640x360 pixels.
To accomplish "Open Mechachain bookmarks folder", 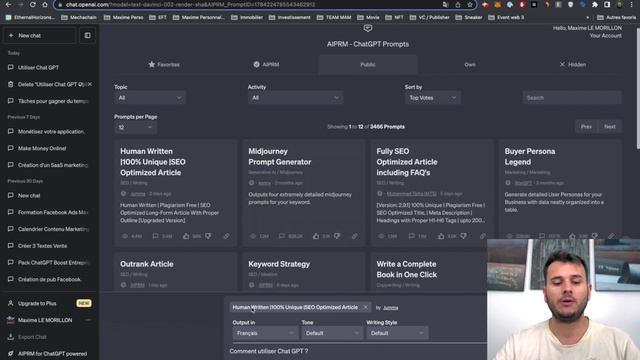I will [79, 18].
